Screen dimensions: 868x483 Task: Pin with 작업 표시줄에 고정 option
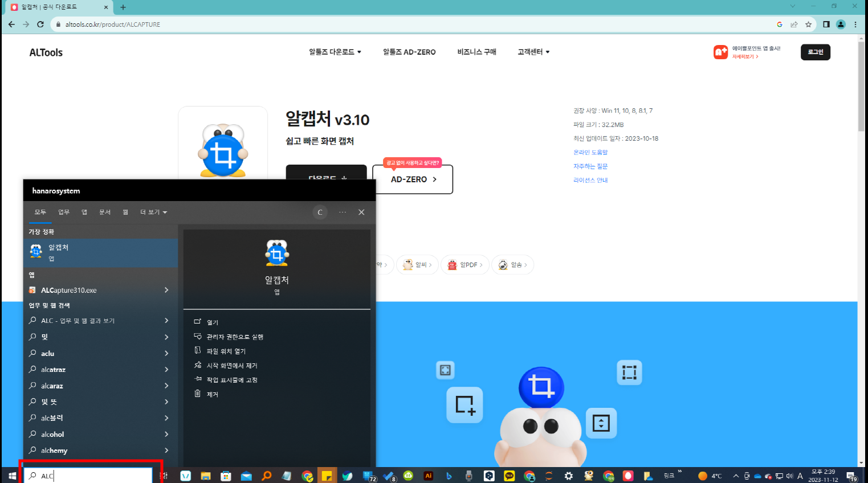click(231, 380)
